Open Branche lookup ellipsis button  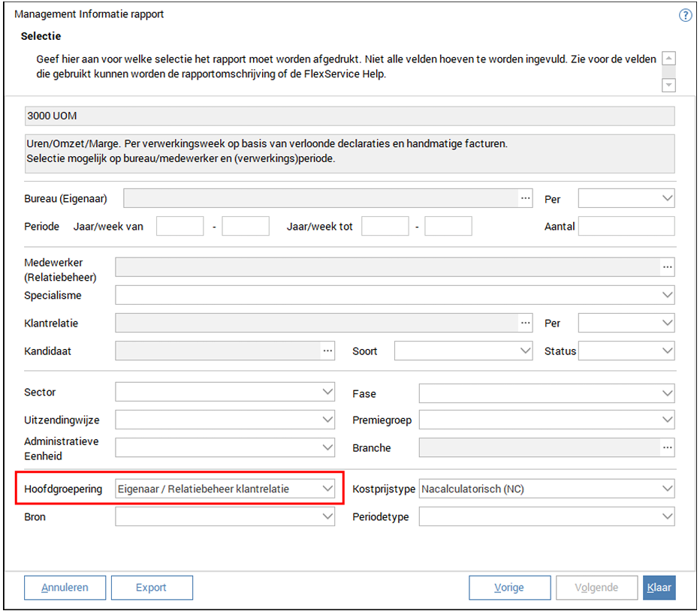[x=667, y=448]
